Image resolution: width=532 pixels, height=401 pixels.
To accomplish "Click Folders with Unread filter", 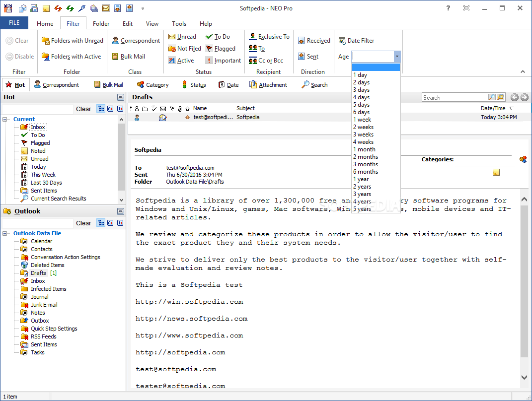I will tap(72, 40).
